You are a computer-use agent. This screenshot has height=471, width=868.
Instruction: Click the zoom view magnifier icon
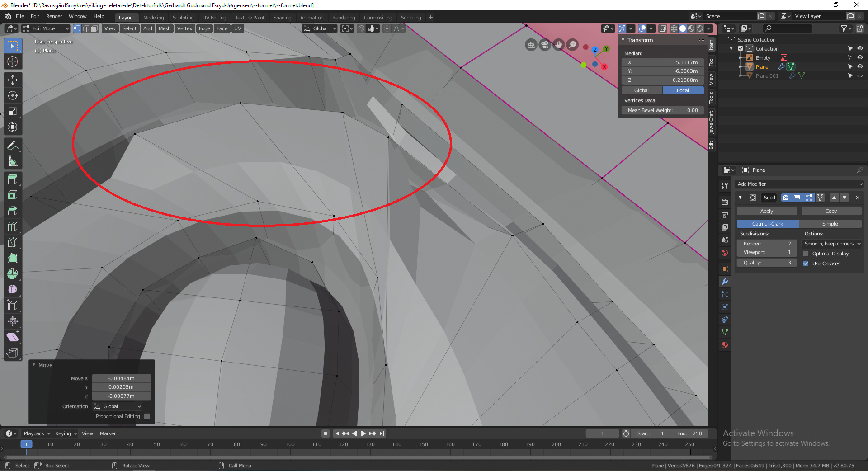coord(573,45)
